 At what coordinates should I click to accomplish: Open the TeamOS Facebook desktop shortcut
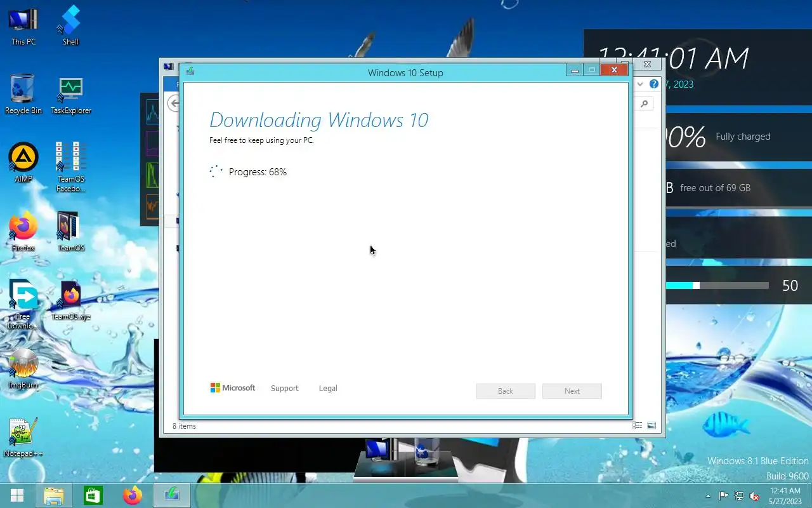point(70,166)
